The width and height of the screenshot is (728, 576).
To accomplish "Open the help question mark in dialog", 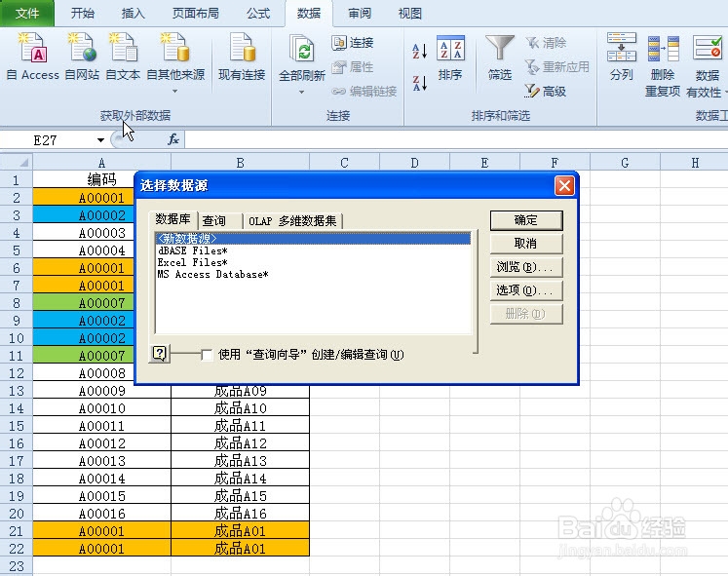I will click(x=159, y=354).
